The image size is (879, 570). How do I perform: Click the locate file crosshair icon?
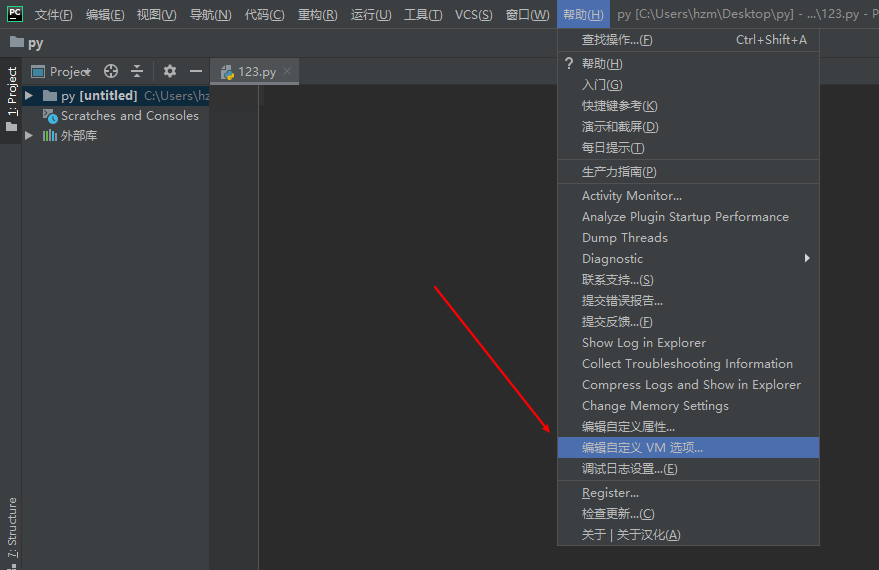pyautogui.click(x=111, y=71)
